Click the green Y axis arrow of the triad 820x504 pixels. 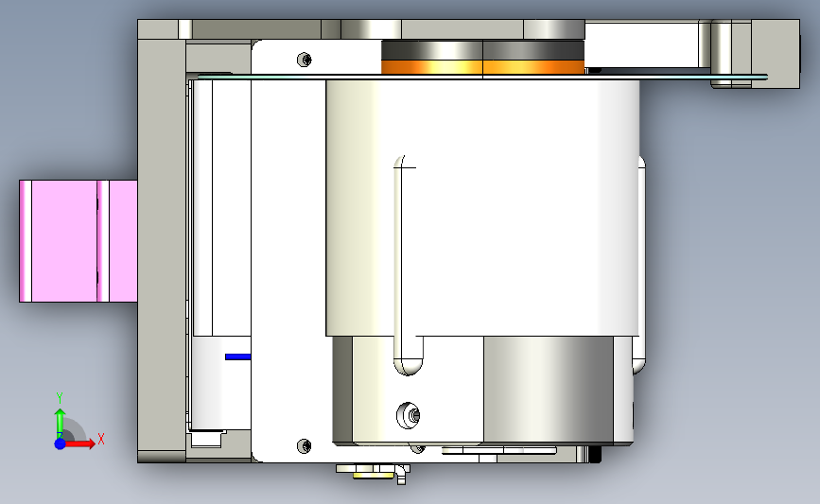[60, 423]
